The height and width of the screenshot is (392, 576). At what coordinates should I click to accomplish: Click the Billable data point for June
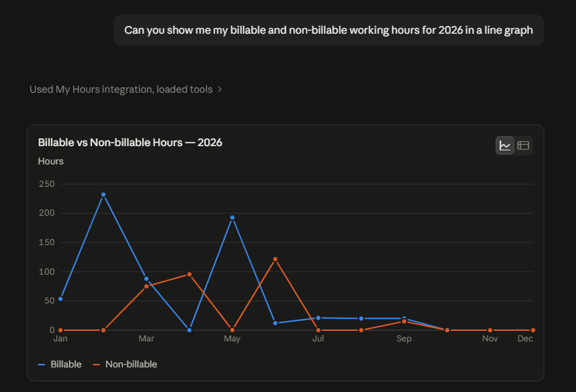coord(275,323)
